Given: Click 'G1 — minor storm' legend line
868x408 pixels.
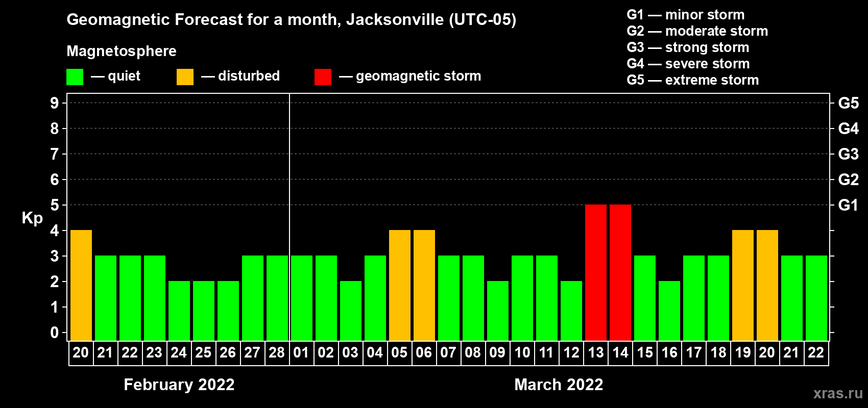Looking at the screenshot, I should pos(686,15).
